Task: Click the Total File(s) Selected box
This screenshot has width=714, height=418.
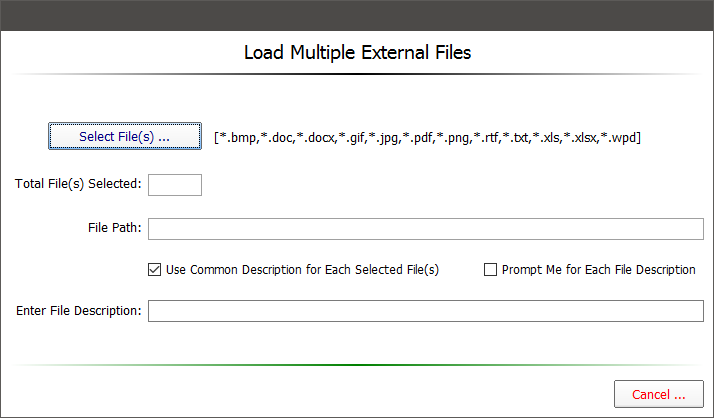Action: [x=174, y=184]
